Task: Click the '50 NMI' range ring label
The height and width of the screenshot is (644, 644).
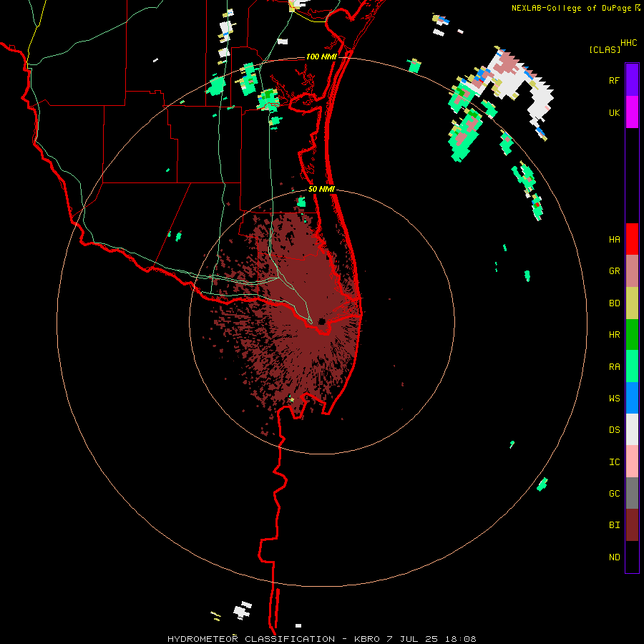Action: click(x=321, y=189)
